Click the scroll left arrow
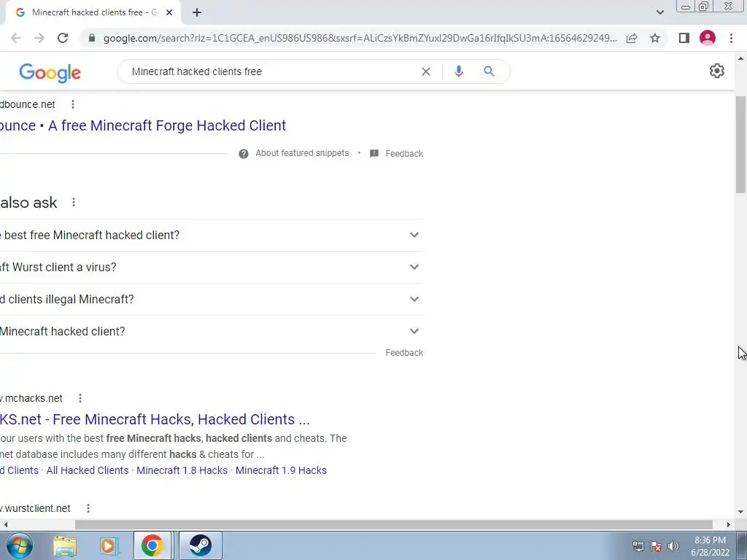The height and width of the screenshot is (560, 747). pyautogui.click(x=5, y=525)
